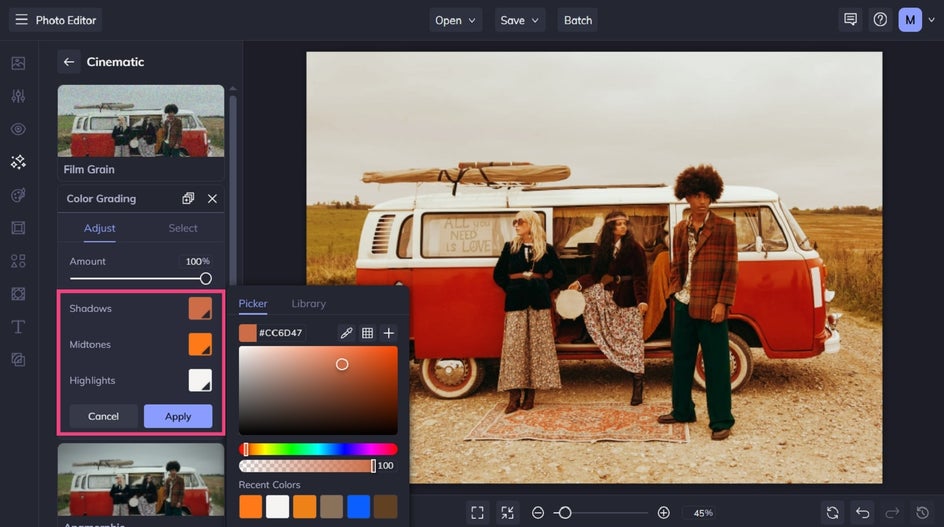
Task: Pick the white recent color swatch
Action: coord(278,507)
